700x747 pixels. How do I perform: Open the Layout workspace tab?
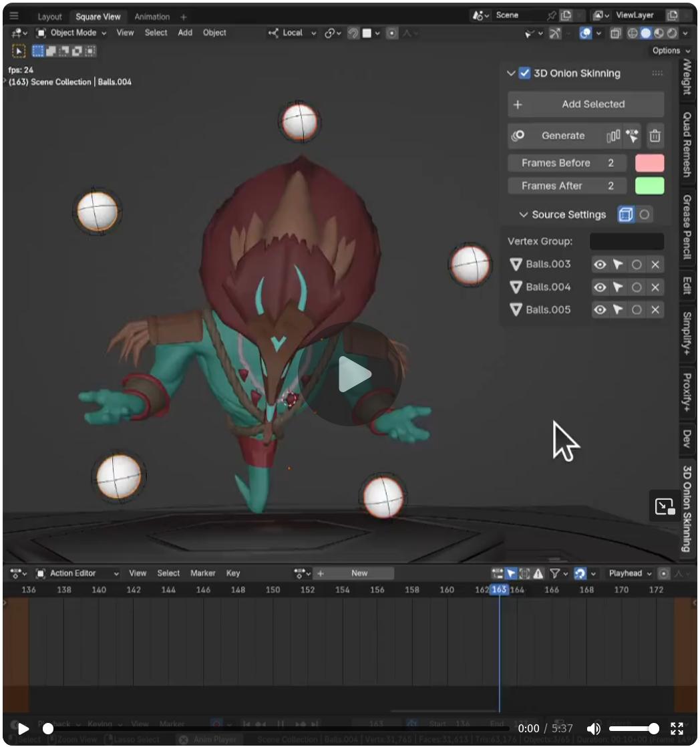pos(49,17)
